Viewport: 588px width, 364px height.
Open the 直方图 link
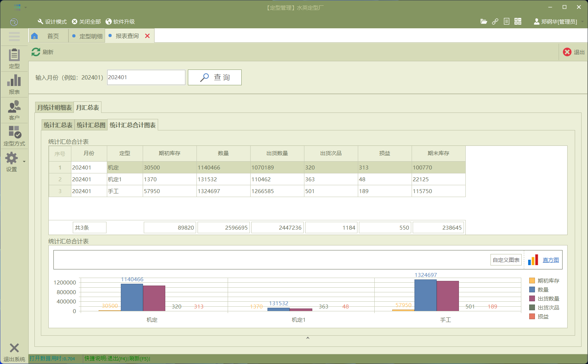(551, 260)
